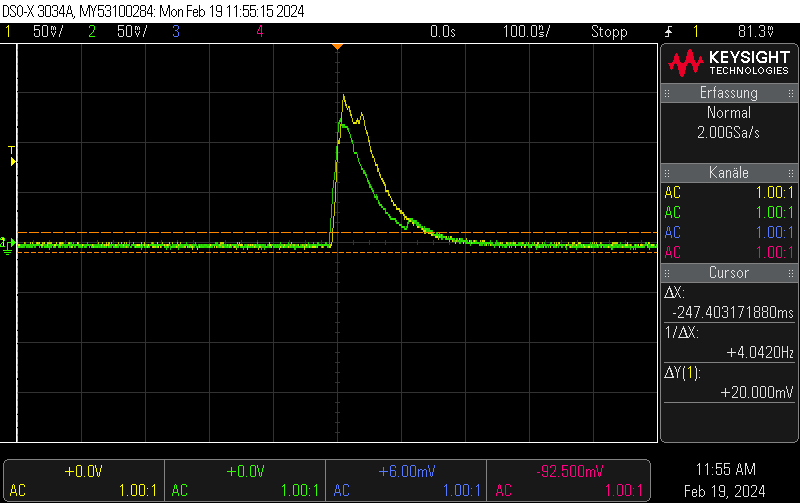
Task: Click the orange trigger time marker triangle
Action: 337,47
